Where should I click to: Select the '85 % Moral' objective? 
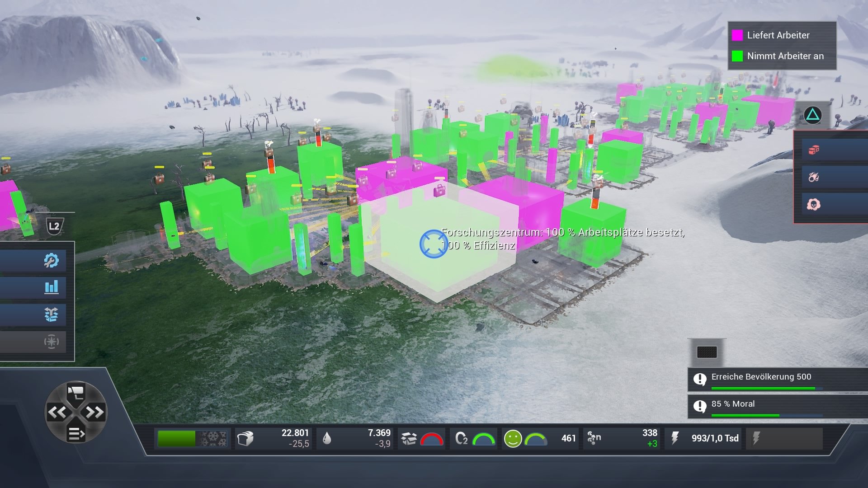(x=733, y=404)
